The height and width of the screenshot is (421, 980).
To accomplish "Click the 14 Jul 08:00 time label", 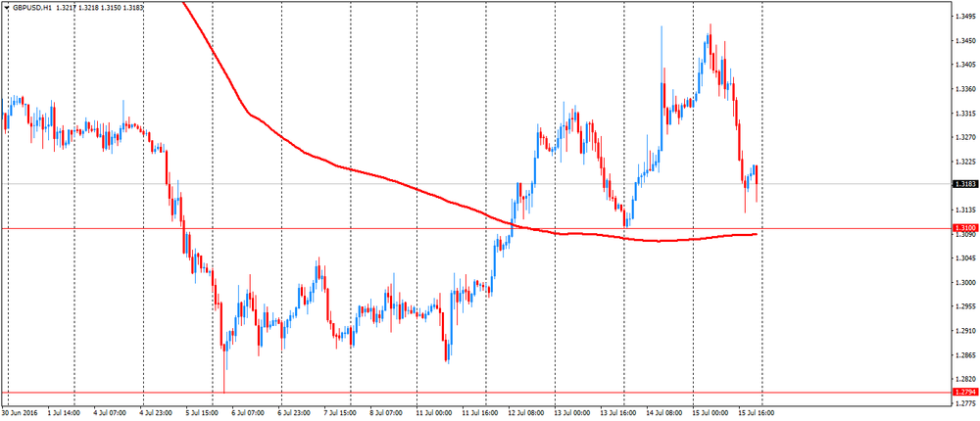I will click(666, 413).
